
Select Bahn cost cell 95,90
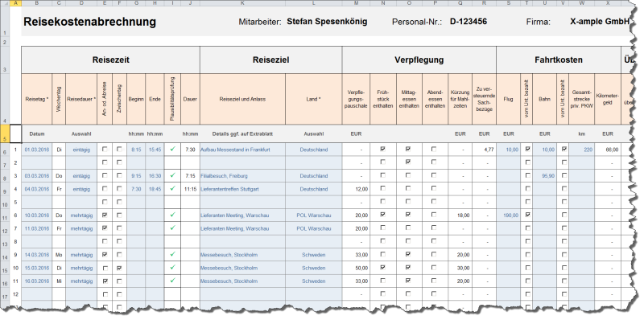pyautogui.click(x=545, y=176)
